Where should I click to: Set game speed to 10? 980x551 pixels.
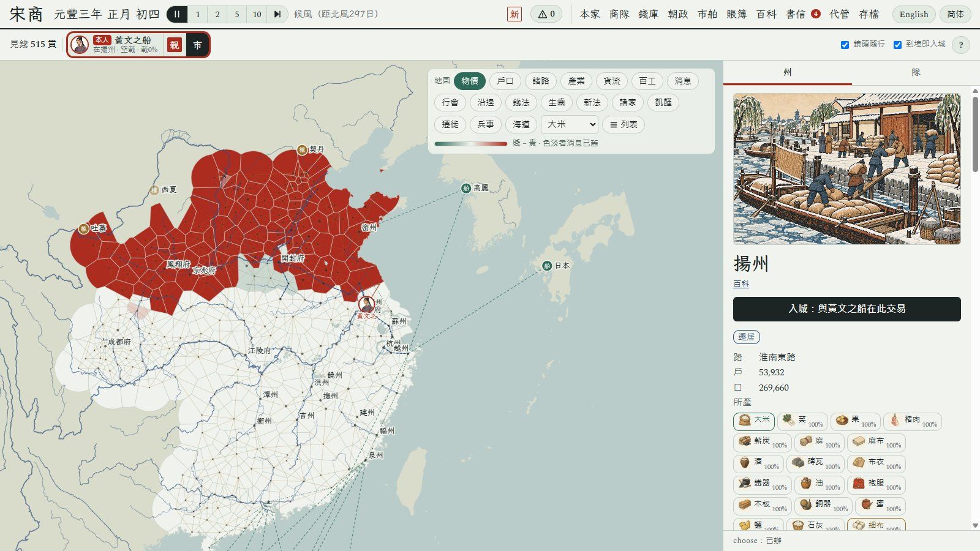[257, 14]
